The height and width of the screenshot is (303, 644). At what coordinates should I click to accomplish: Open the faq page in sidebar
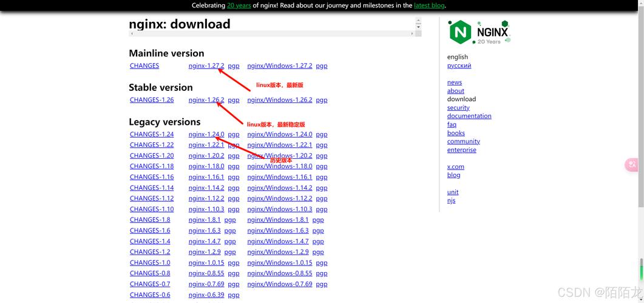[452, 124]
